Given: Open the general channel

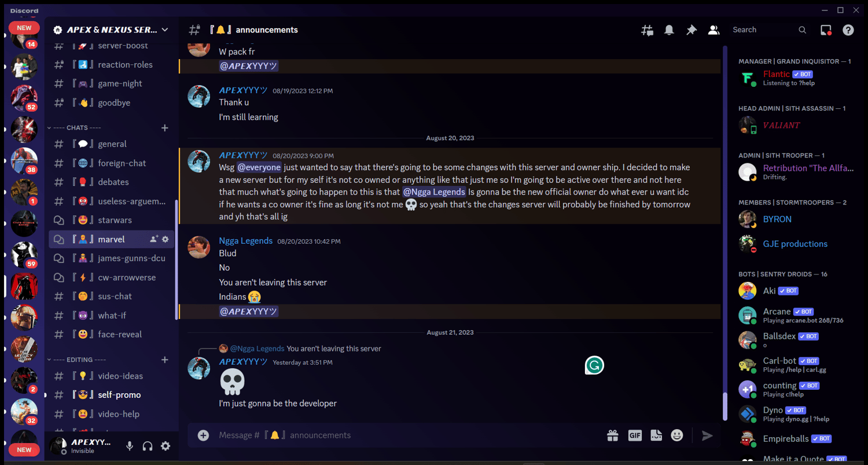Looking at the screenshot, I should click(111, 144).
